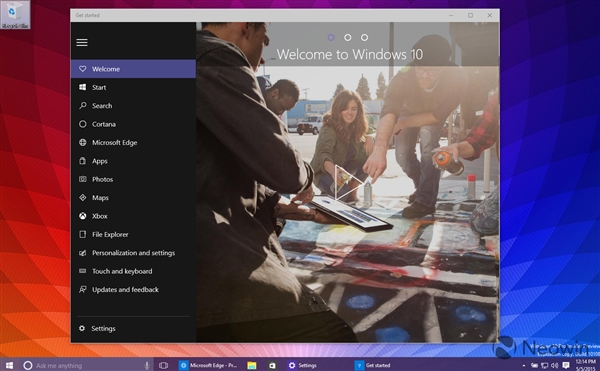This screenshot has width=600, height=371.
Task: Open the Store icon on taskbar
Action: 272,365
